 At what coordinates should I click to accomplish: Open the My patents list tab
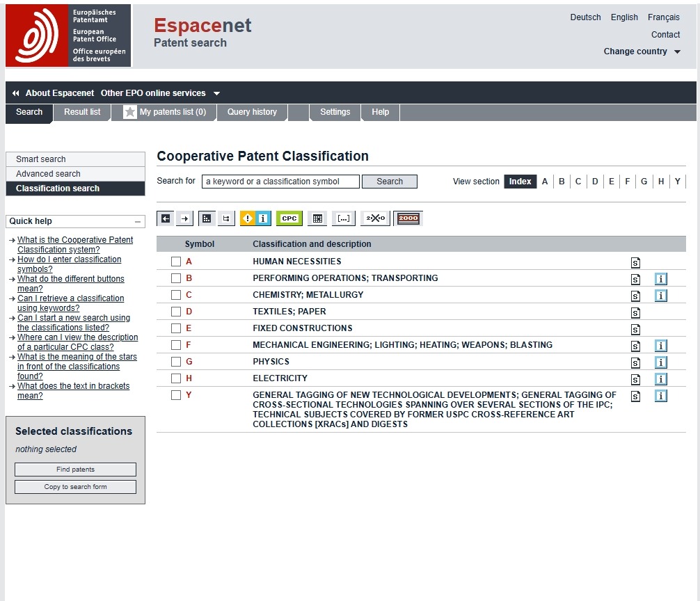pos(164,112)
